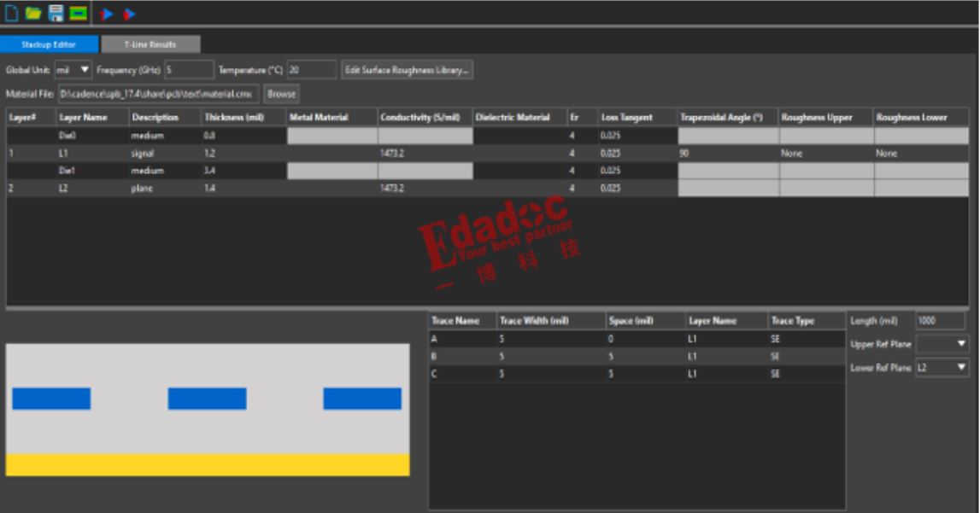Click the Browse button for Material File
980x513 pixels.
[x=281, y=94]
